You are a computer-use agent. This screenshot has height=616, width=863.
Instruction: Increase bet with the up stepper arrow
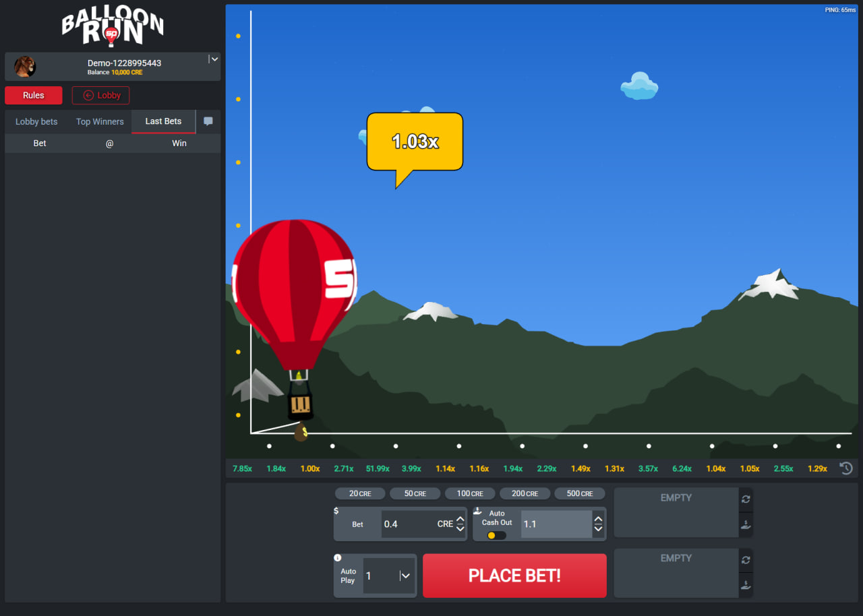tap(460, 519)
